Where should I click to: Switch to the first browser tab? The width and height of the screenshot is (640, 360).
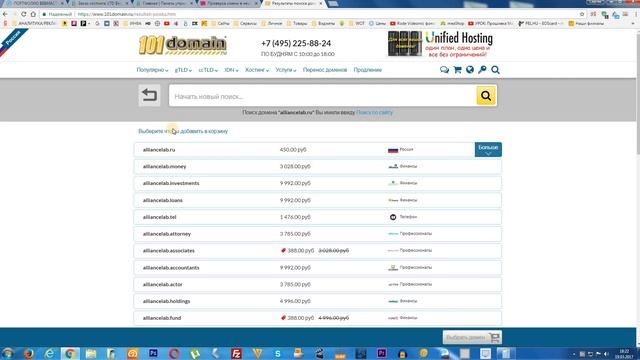(x=35, y=4)
